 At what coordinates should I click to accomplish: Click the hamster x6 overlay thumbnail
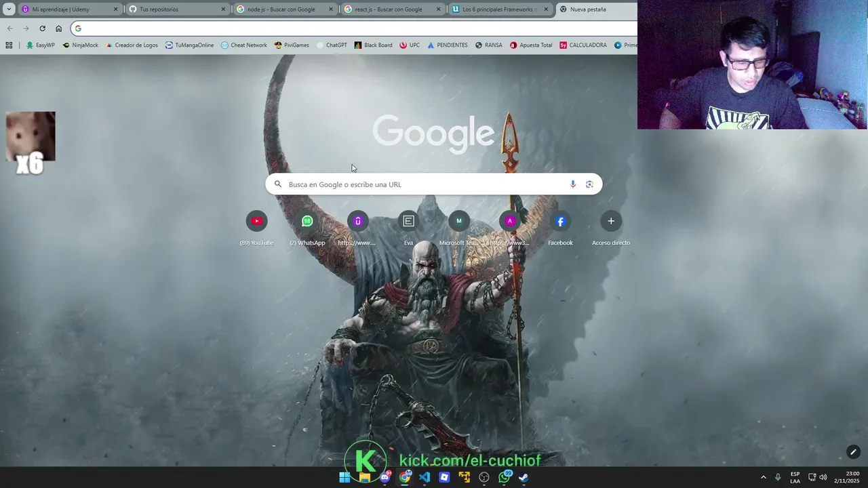tap(31, 142)
